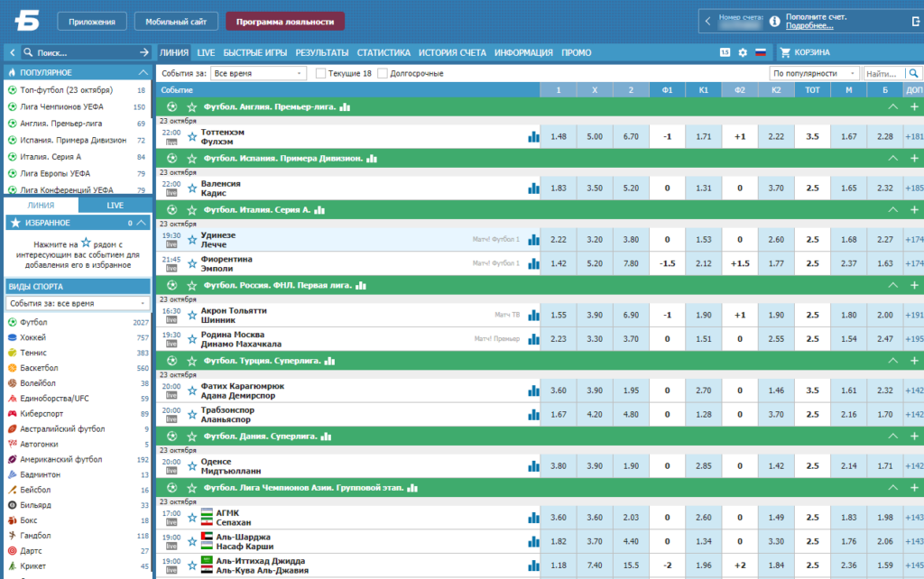Open the События за: Все время dropdown
Screen dimensions: 924x579
point(258,74)
